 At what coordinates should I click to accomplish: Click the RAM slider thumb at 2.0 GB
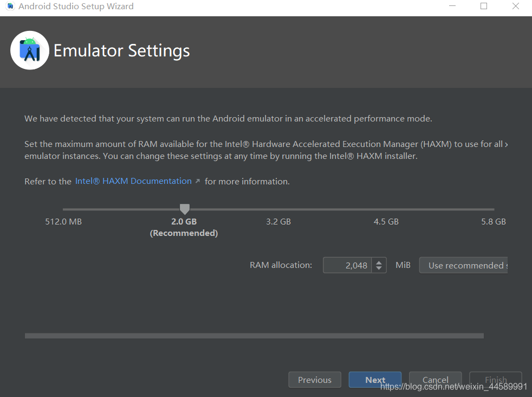[185, 209]
